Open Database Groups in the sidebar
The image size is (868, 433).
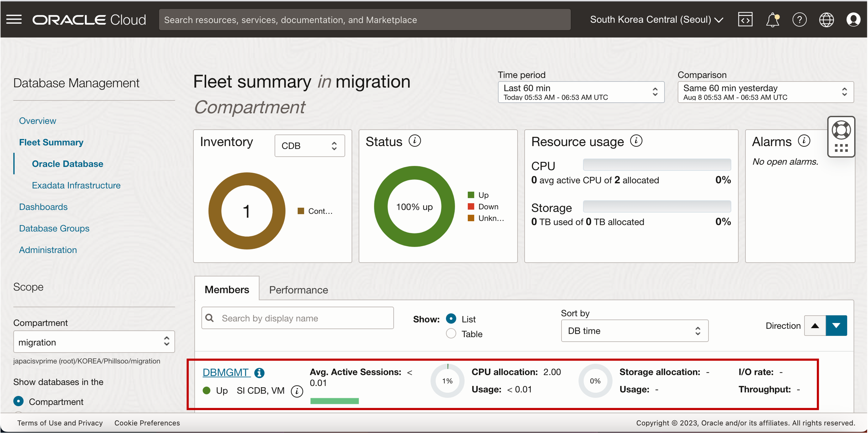(54, 228)
